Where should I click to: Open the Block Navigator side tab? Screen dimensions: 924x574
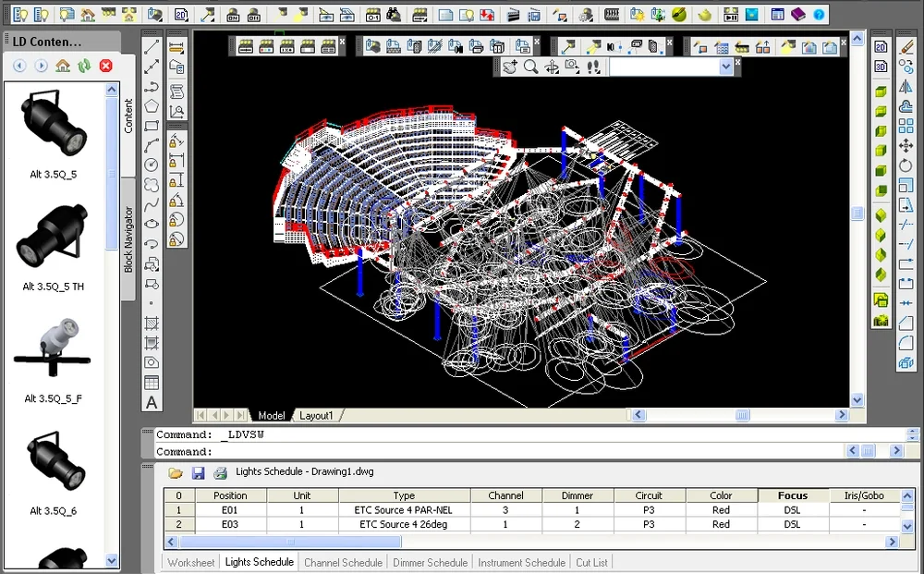[128, 239]
